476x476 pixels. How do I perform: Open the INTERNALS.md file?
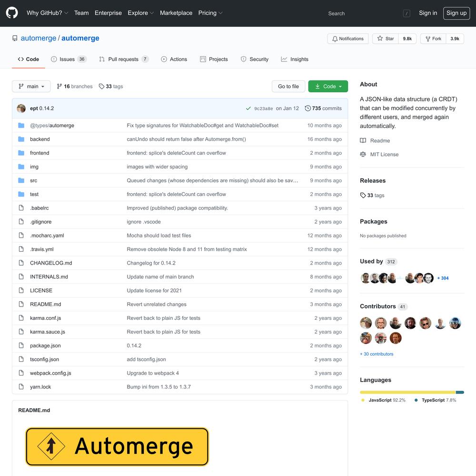[49, 277]
